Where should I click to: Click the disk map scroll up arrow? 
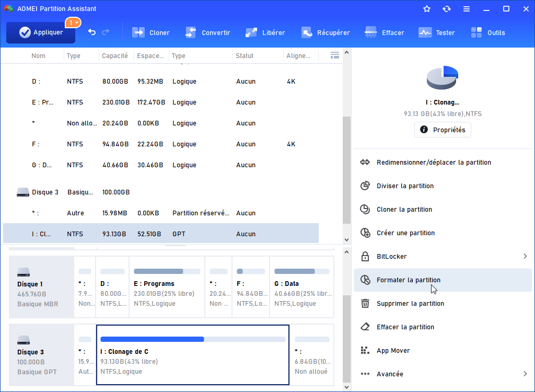(347, 252)
